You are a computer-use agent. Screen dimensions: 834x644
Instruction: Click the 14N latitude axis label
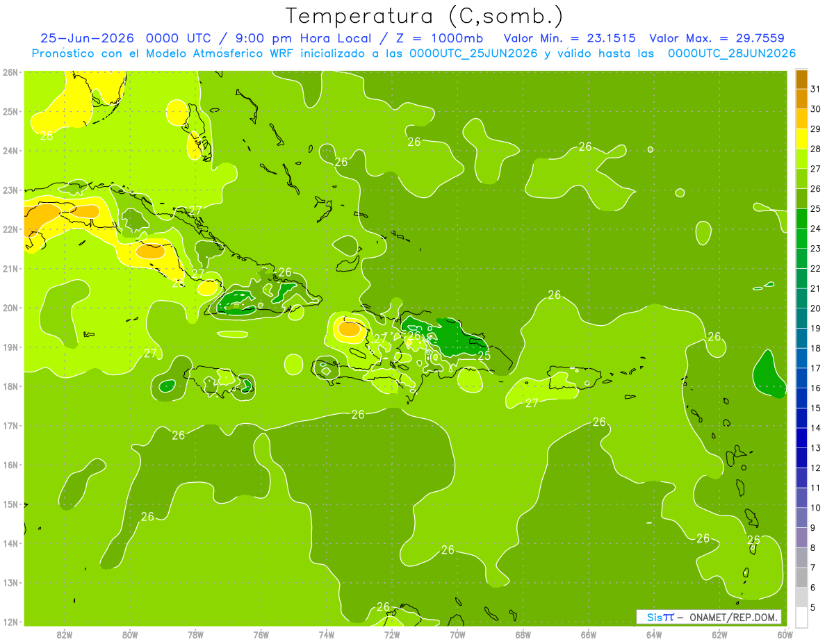click(x=10, y=543)
